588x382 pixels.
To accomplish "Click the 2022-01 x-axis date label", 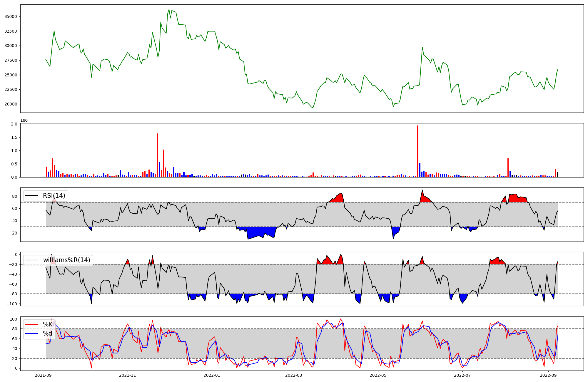I will [212, 375].
